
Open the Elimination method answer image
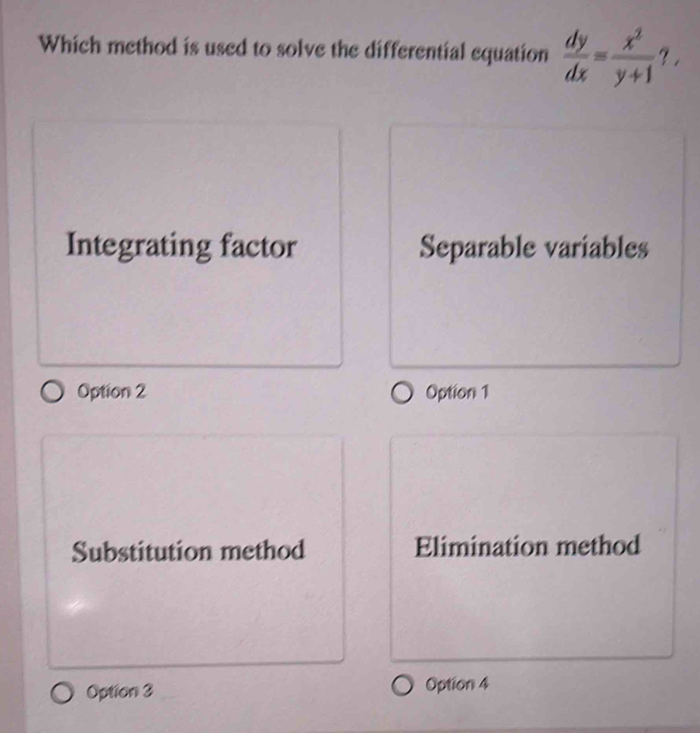tap(533, 547)
